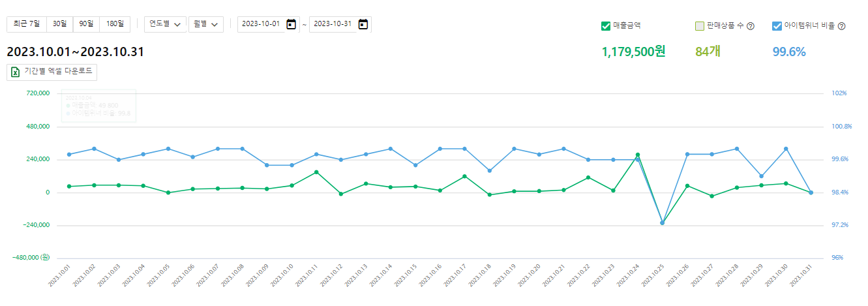Click help icon next to 아이템위너 비율
Screen dimensions: 868x306
(x=841, y=27)
